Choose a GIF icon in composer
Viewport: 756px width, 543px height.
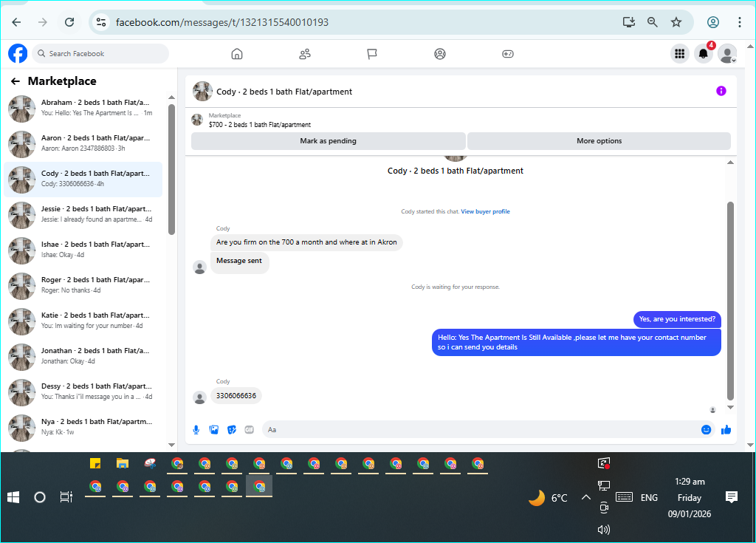[x=250, y=429]
